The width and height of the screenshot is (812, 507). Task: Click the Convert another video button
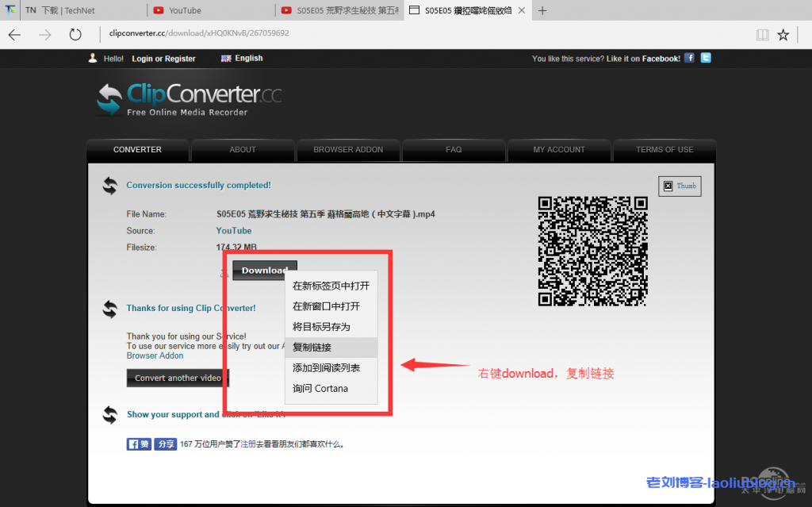click(178, 378)
